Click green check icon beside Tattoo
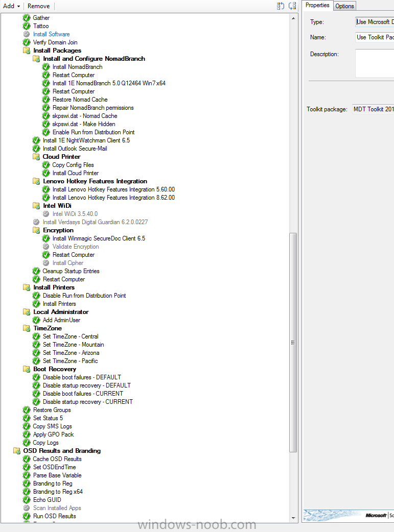 27,26
